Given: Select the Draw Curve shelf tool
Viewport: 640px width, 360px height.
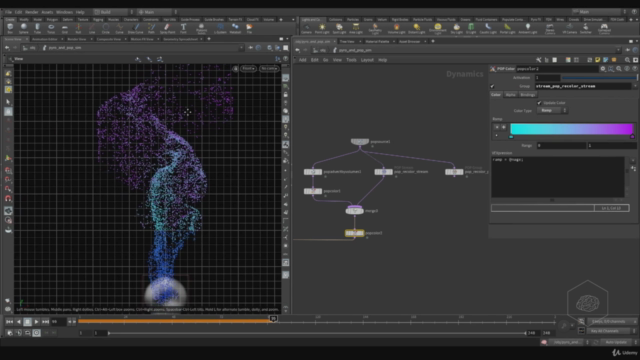Looking at the screenshot, I should [x=136, y=28].
